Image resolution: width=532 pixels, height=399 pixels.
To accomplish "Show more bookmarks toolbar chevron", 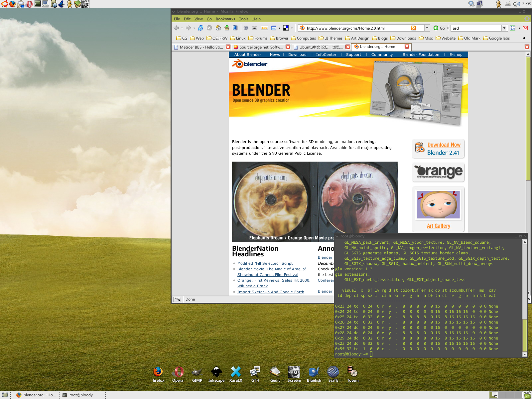I will pos(524,38).
